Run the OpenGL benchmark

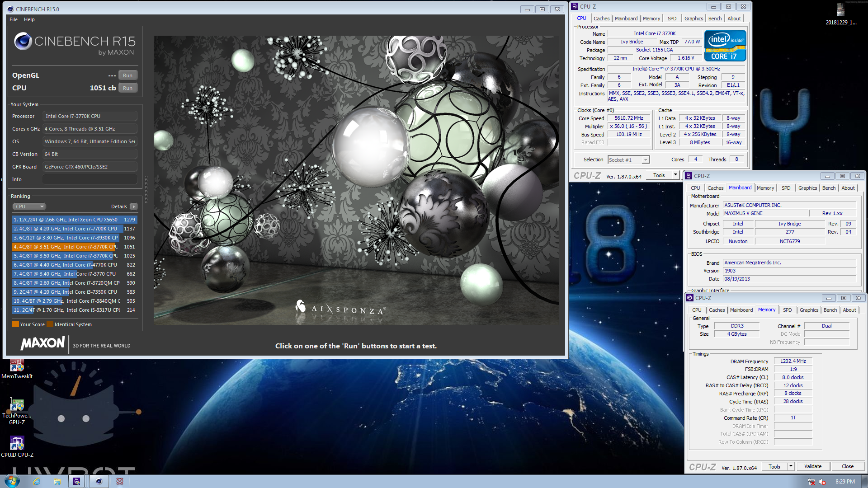(x=128, y=75)
